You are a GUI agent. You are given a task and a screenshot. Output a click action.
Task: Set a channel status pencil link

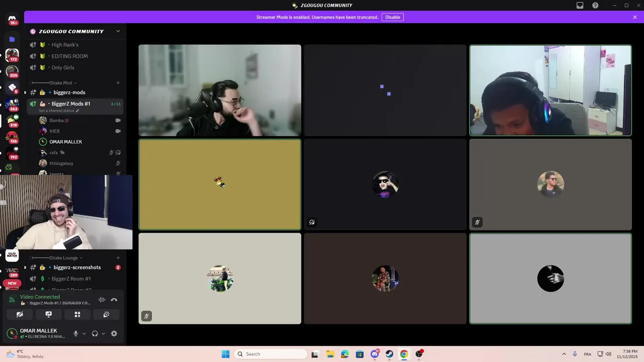tap(59, 111)
